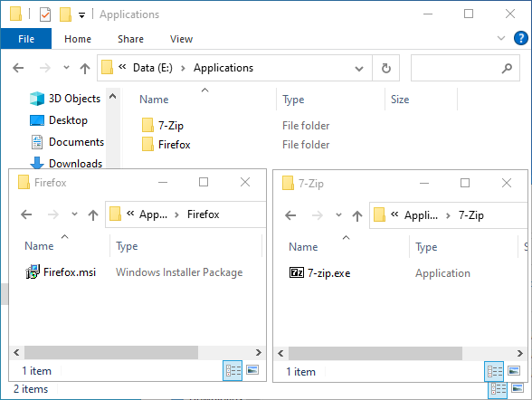This screenshot has height=400, width=532.
Task: Click the Firefox.msi installer icon
Action: [x=33, y=271]
